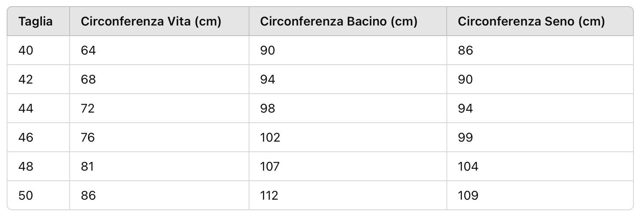Click the Circonferenza Vita (cm) header
The image size is (644, 219).
tap(151, 21)
